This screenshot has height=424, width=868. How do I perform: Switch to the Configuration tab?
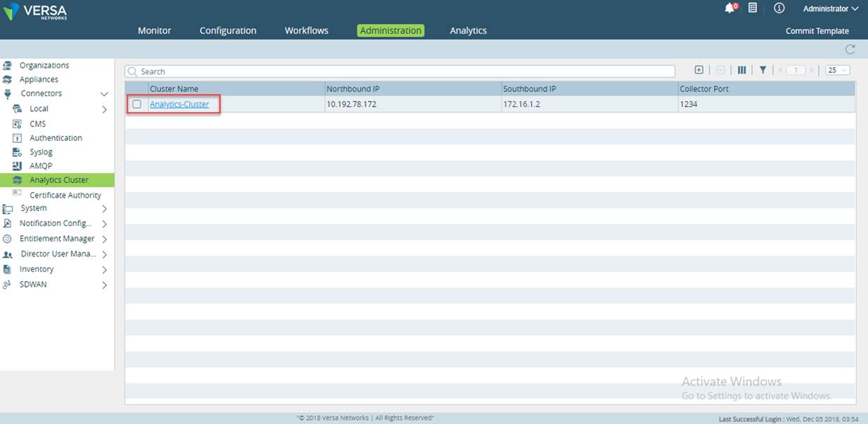coord(228,30)
